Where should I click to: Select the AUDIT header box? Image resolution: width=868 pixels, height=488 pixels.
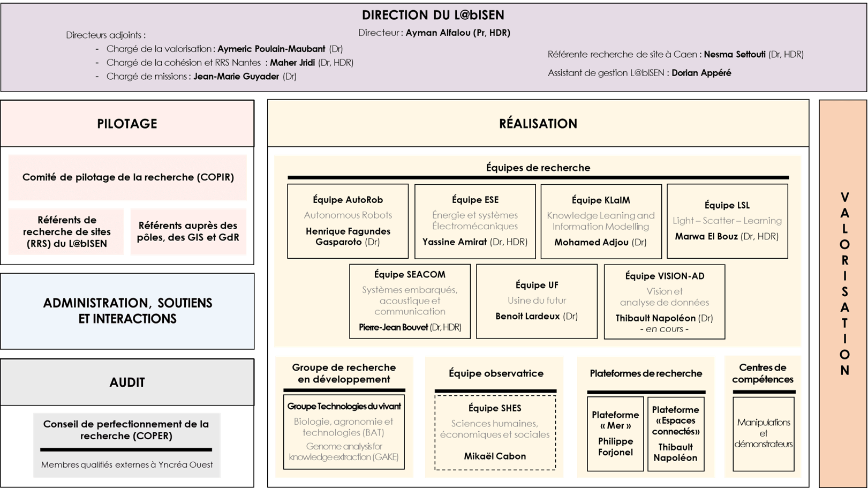click(x=127, y=382)
